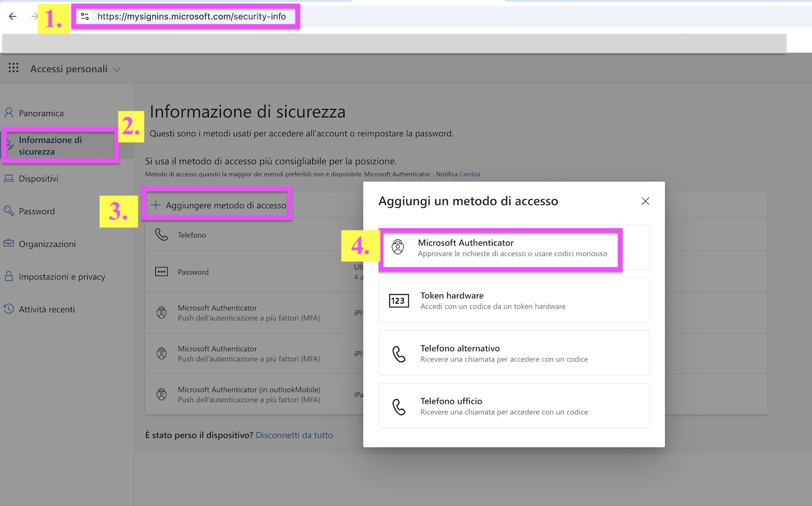Click the Telefono alternativo phone icon
This screenshot has height=506, width=812.
coord(399,354)
